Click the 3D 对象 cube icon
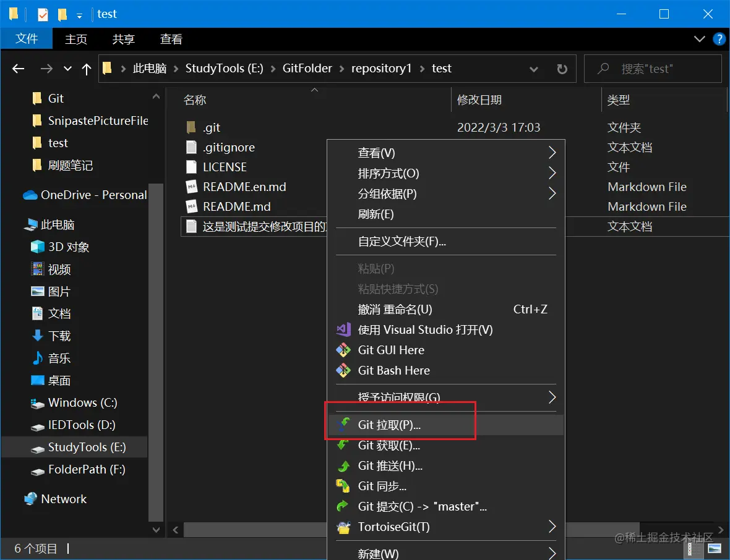Viewport: 730px width, 560px height. point(37,247)
